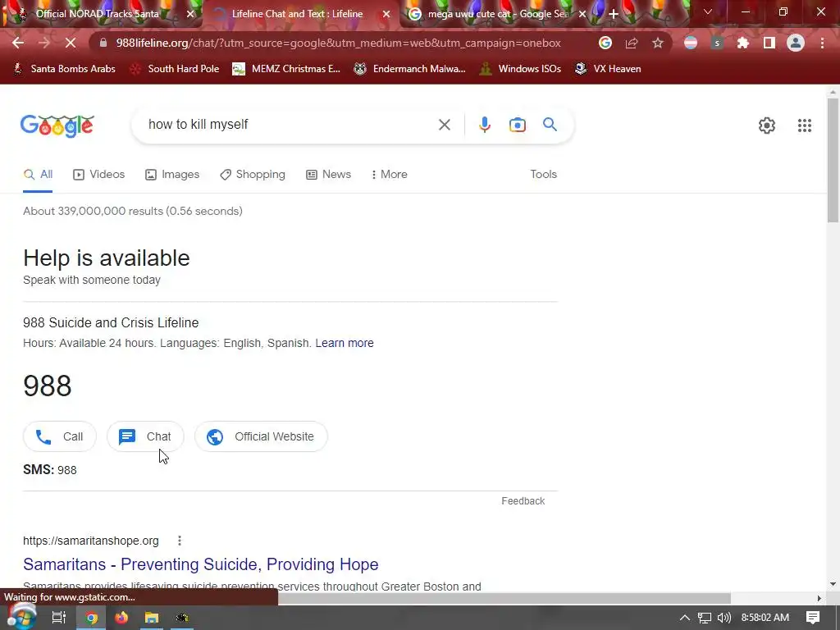840x630 pixels.
Task: Open Google quick settings gear
Action: pos(767,126)
